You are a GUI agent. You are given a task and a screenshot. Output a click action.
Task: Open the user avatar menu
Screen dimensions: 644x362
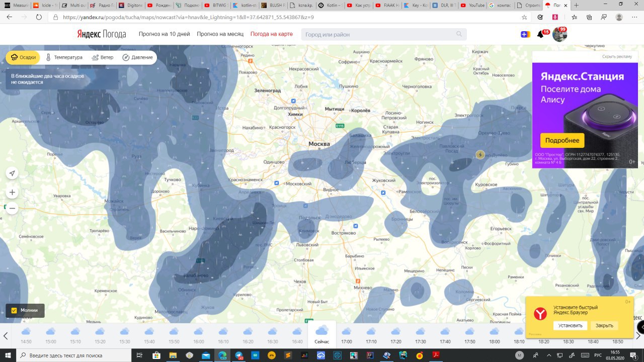click(559, 34)
